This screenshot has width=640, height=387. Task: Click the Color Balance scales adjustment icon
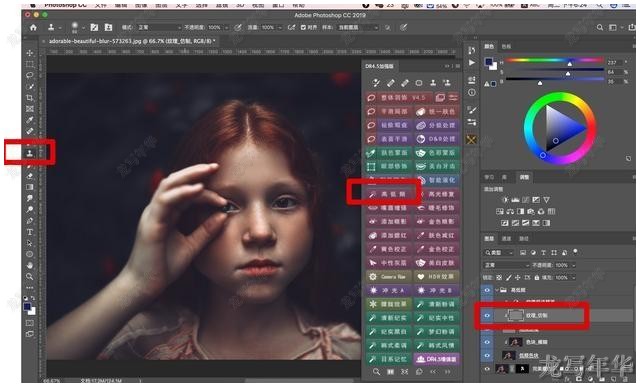[x=510, y=211]
